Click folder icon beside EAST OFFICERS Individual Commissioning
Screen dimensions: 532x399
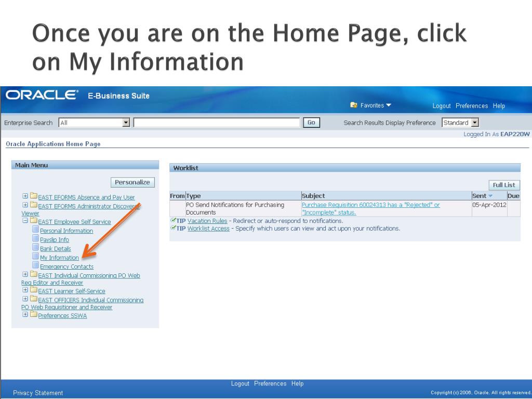[x=34, y=299]
